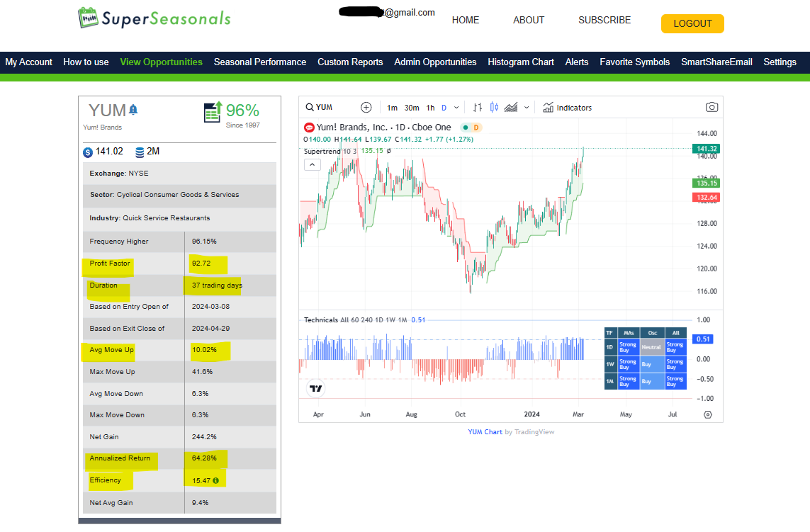
Task: Click the blue 0.51 technicals value label
Action: 702,339
